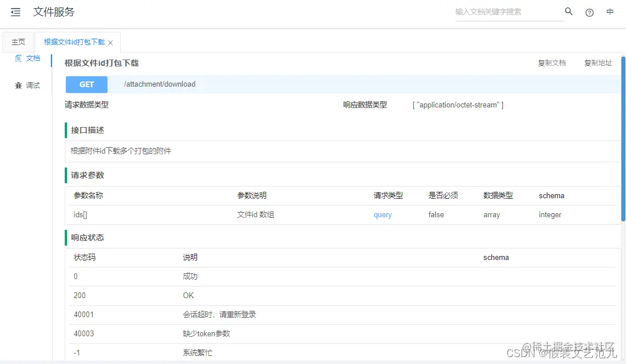Click the 40003 status code
The height and width of the screenshot is (364, 626).
point(83,334)
